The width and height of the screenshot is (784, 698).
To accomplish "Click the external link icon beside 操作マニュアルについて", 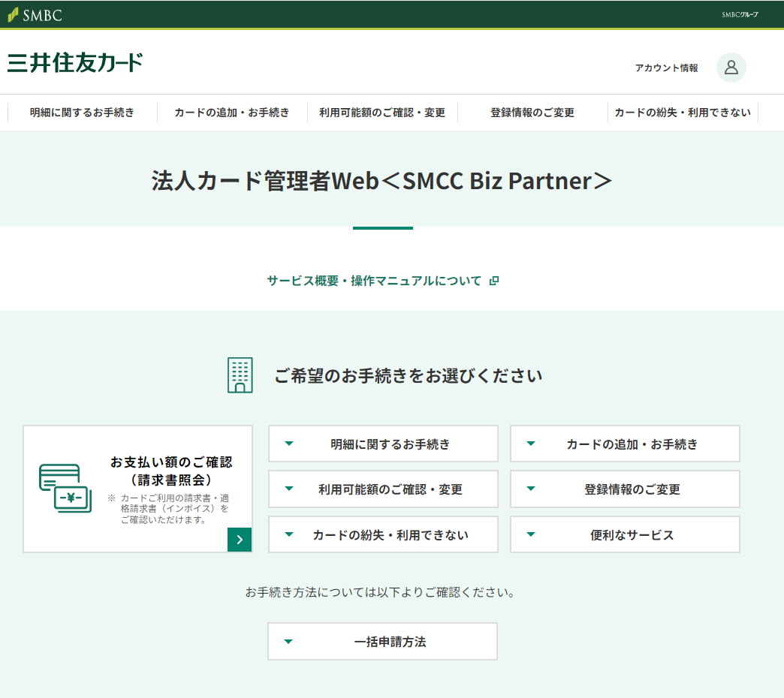I will (494, 281).
